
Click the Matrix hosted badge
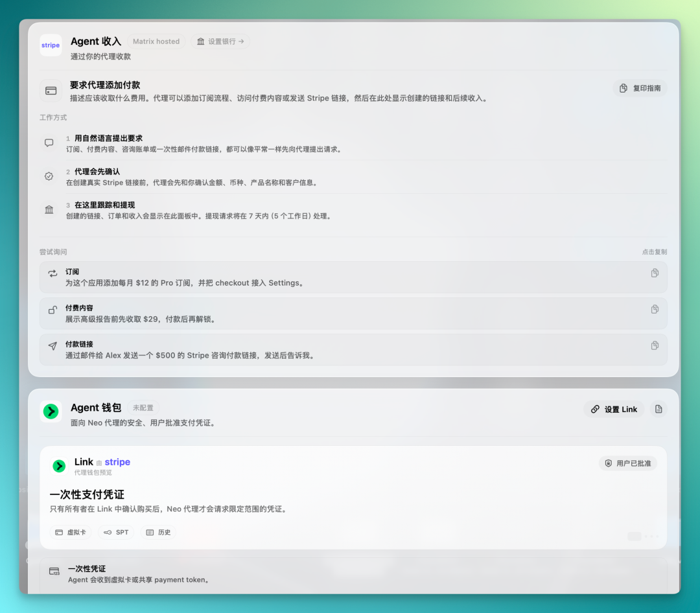pyautogui.click(x=156, y=41)
